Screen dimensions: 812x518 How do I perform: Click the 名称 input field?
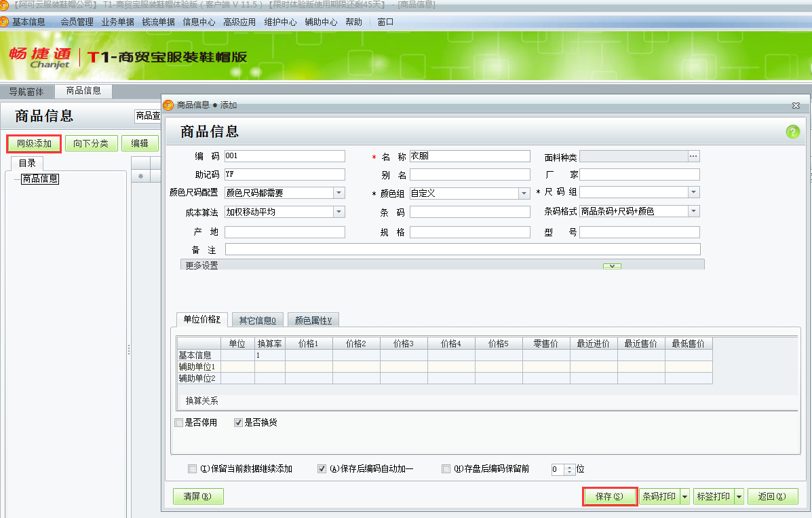470,156
